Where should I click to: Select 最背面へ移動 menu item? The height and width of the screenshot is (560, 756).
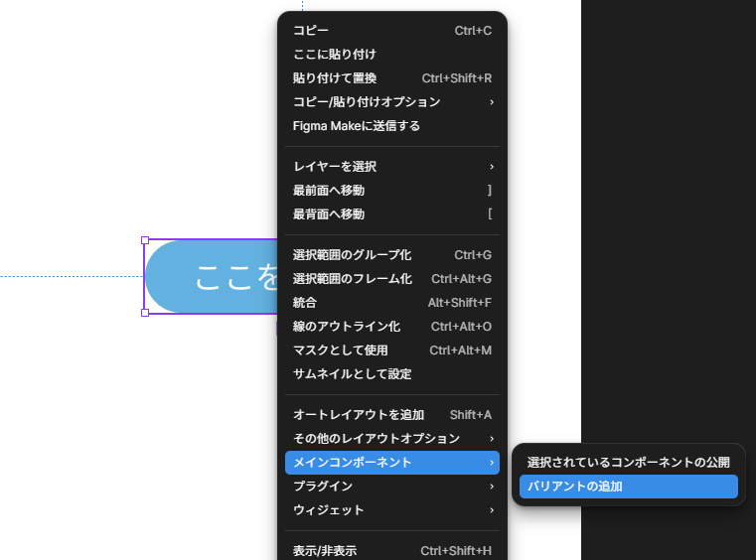point(391,214)
